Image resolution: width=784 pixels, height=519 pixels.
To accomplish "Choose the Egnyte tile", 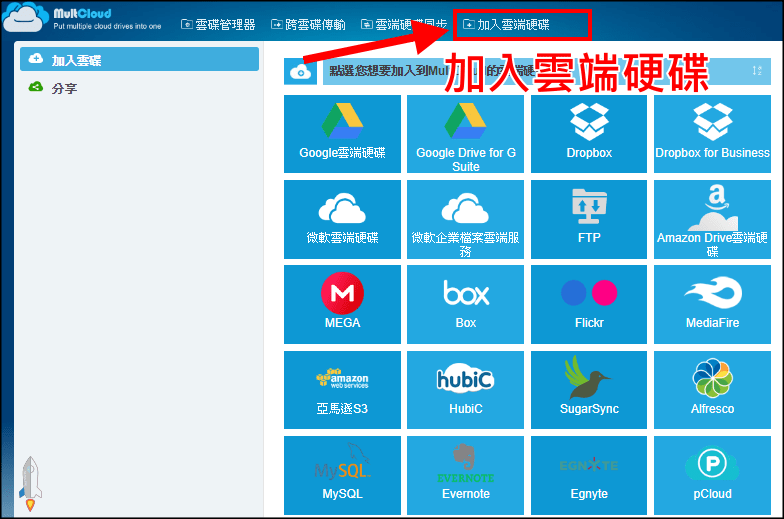I will pos(588,476).
